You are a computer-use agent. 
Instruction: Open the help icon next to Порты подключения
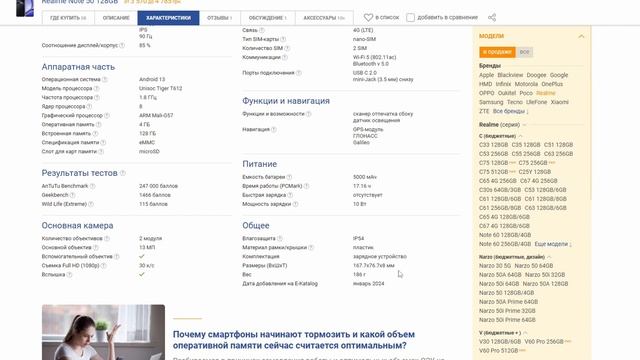pyautogui.click(x=299, y=73)
